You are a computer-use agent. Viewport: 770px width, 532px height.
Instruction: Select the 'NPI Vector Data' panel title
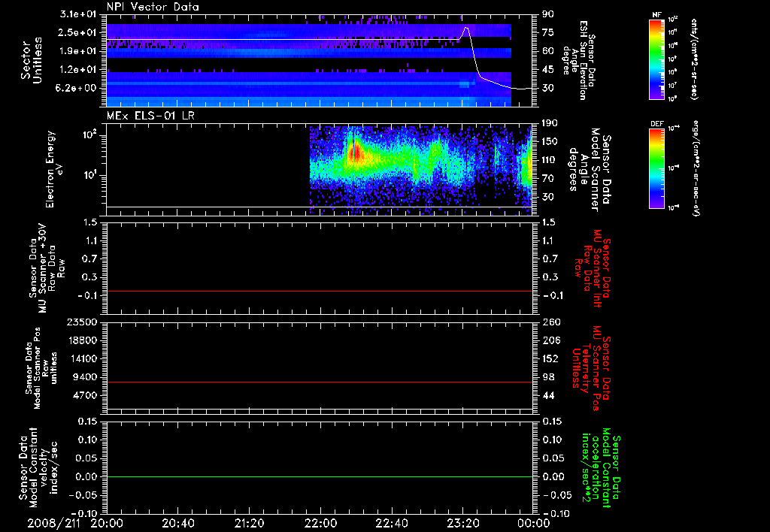(153, 7)
